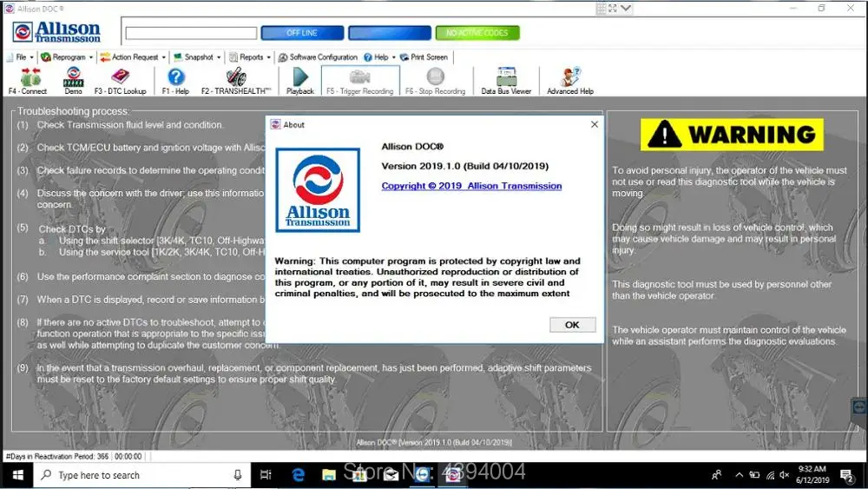
Task: Open F1 - Help from the toolbar
Action: [175, 81]
